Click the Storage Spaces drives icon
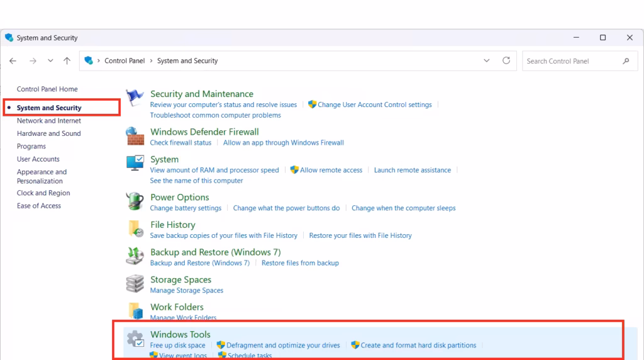The width and height of the screenshot is (644, 360). pos(135,284)
